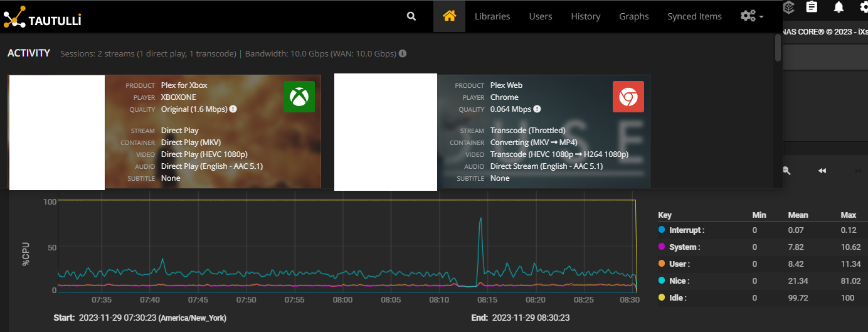The image size is (868, 332).
Task: Select the XBOXONE stream poster thumbnail
Action: click(56, 132)
